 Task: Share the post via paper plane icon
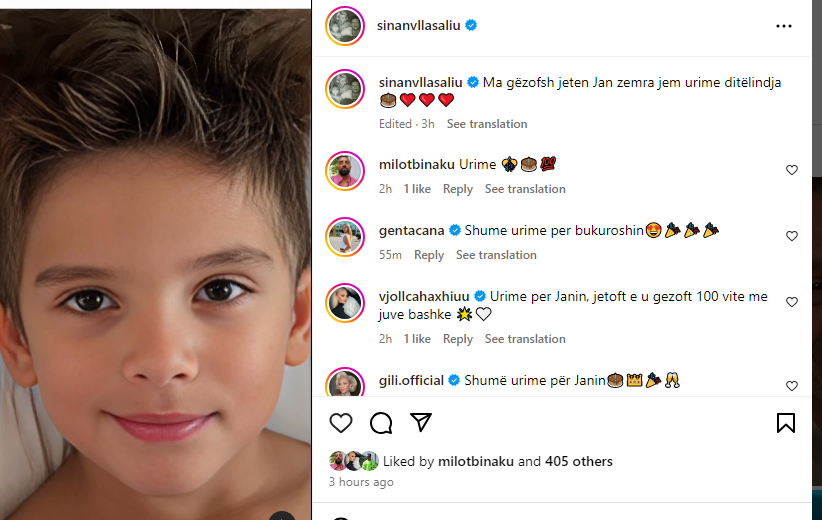421,422
